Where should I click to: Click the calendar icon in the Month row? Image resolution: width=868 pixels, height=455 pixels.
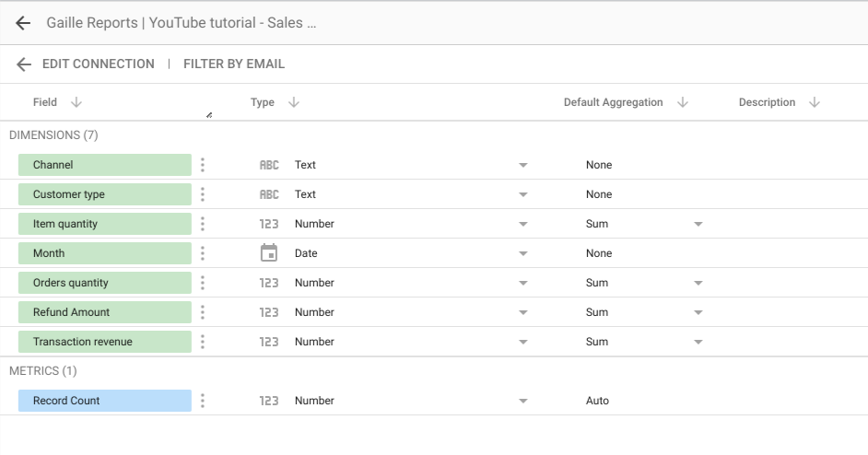[x=269, y=253]
